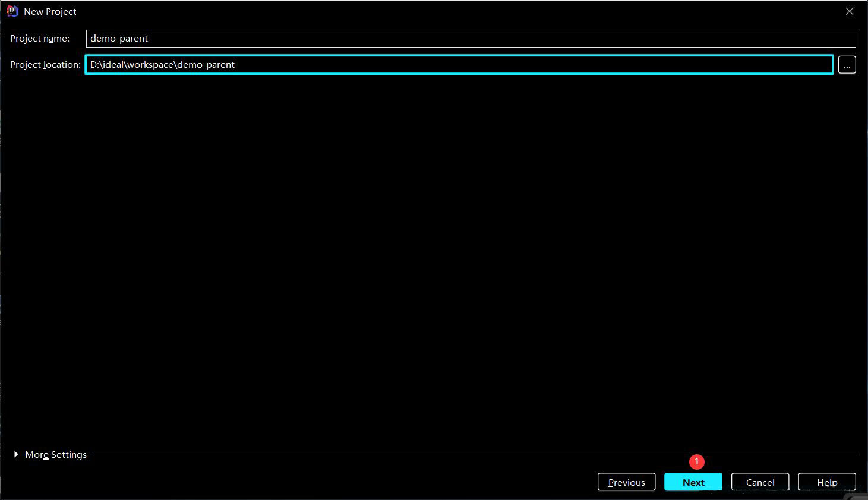The width and height of the screenshot is (868, 500).
Task: Expand the More Settings disclosure triangle
Action: click(16, 454)
